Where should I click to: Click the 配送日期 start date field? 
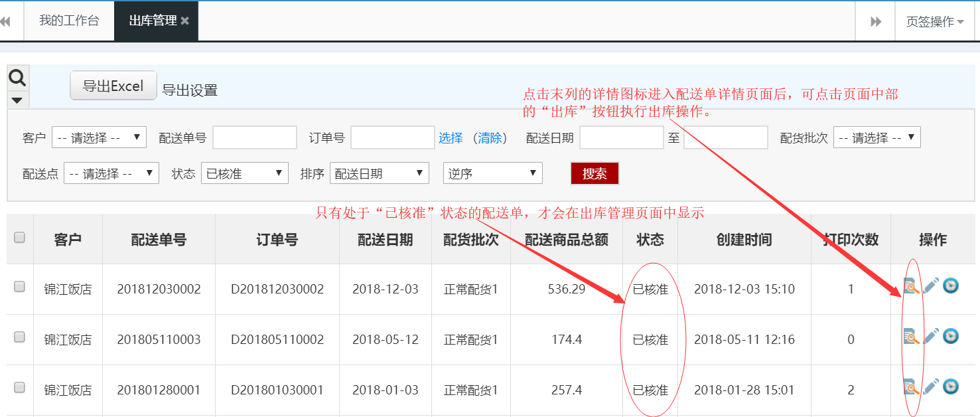coord(622,138)
